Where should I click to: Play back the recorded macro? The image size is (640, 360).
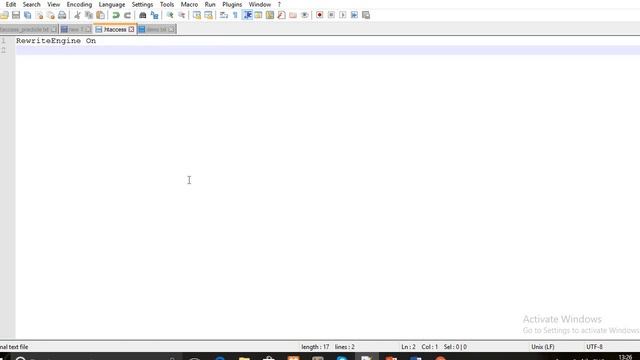(x=342, y=15)
